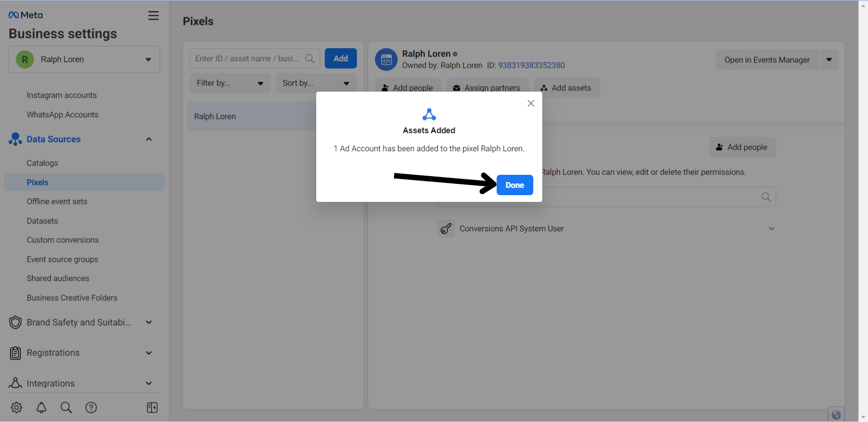Screen dimensions: 868x422
Task: Click the pixel code icon beside Ralph Loren
Action: click(386, 59)
